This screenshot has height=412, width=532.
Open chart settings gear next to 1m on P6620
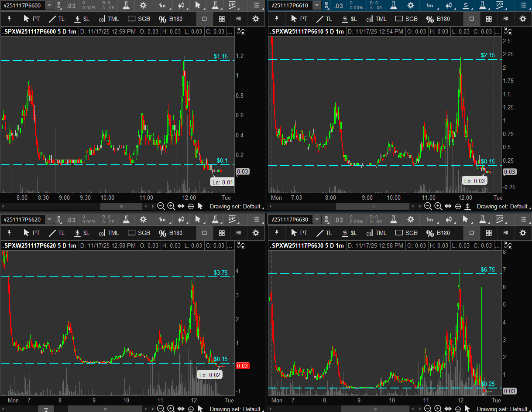click(143, 219)
